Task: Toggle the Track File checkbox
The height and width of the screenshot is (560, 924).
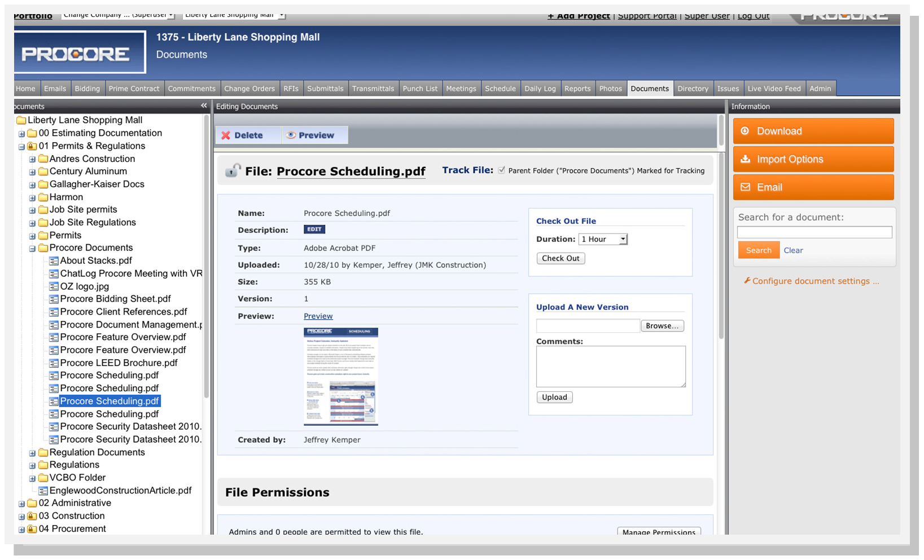Action: tap(501, 170)
